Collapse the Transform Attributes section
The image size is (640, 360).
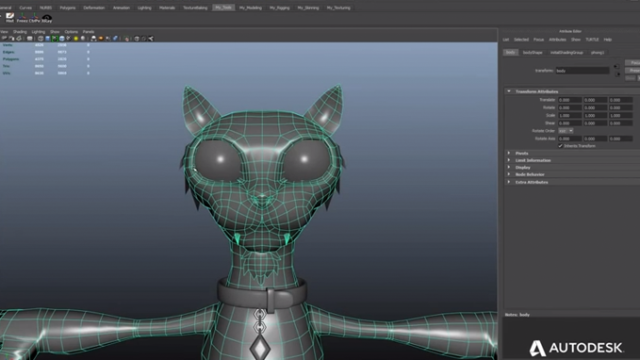(509, 91)
